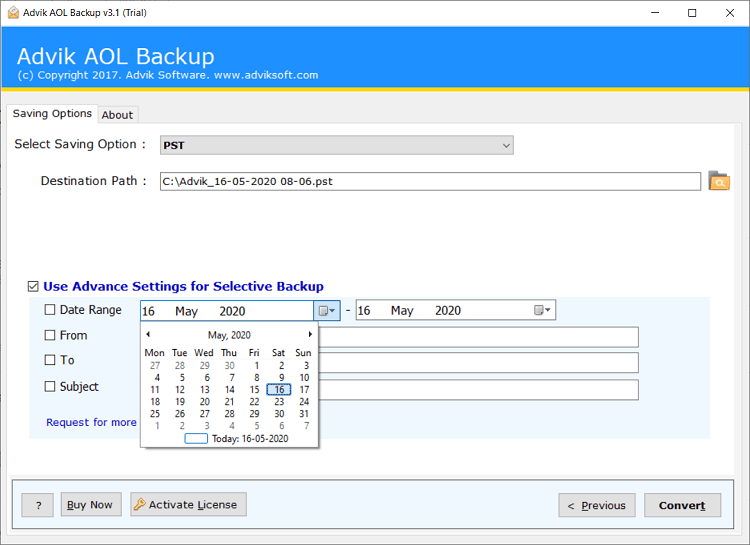Click the month May in end date field
750x545 pixels.
[402, 311]
